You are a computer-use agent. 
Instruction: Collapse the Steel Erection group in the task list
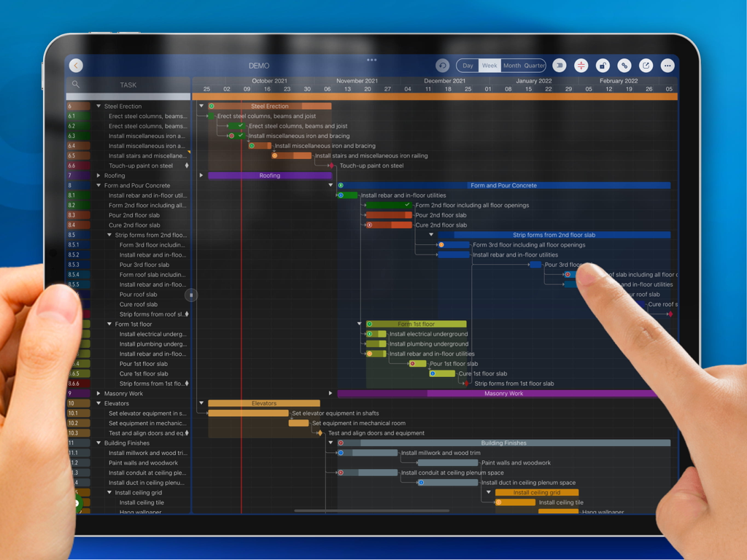click(97, 105)
